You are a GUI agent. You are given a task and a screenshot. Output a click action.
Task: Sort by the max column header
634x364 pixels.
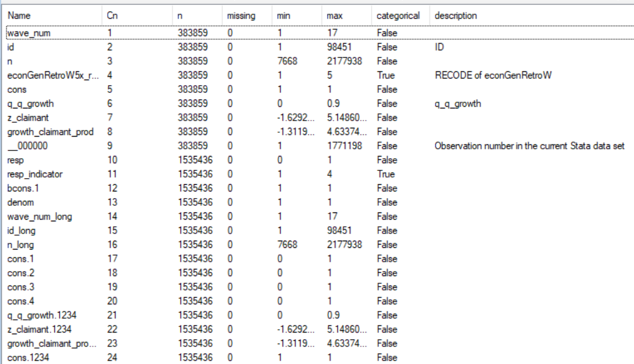(x=335, y=16)
